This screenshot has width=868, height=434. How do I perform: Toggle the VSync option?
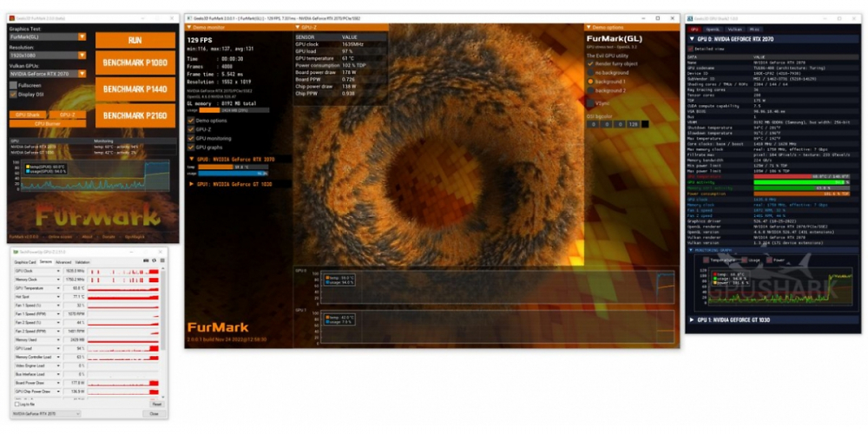click(x=590, y=103)
